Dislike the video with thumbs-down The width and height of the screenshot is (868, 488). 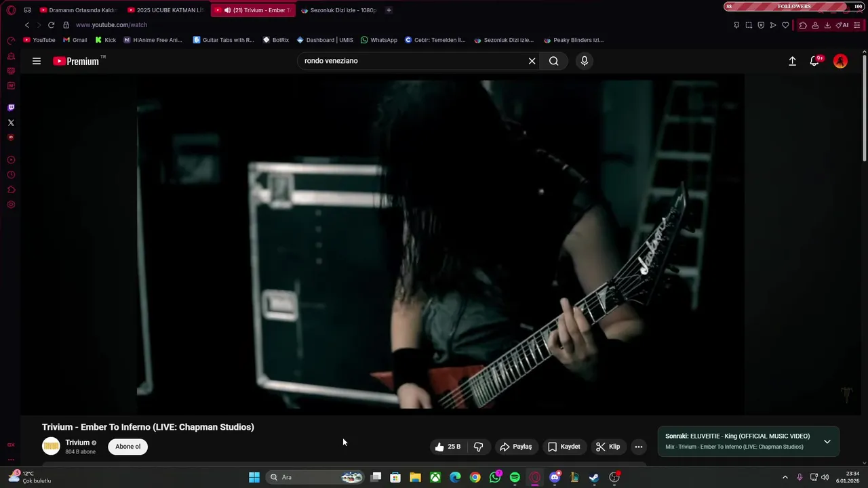click(x=478, y=447)
